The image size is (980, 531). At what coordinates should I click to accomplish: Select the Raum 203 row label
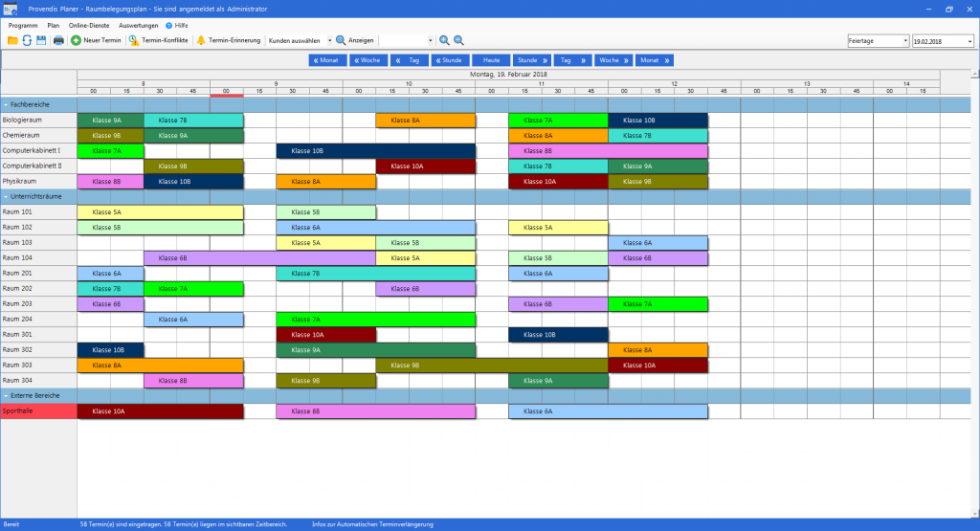[38, 303]
